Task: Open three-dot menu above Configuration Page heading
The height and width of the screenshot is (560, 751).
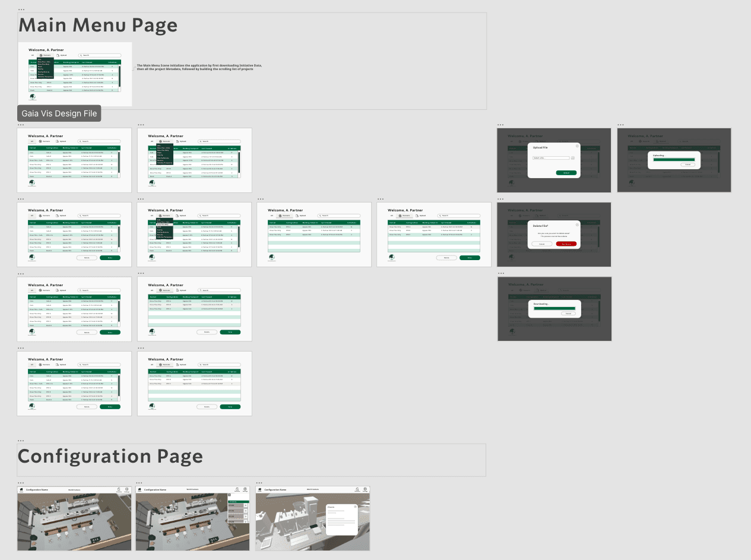Action: tap(21, 441)
